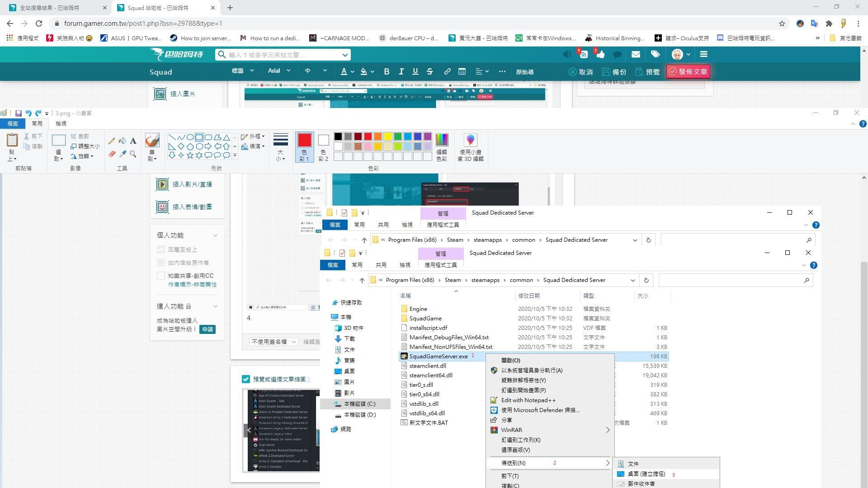
Task: Open Paint's 檢視 ribbon tab
Action: pos(61,123)
